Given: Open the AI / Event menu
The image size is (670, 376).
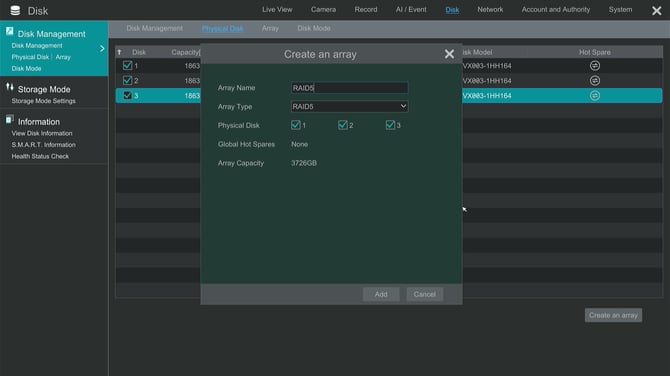Looking at the screenshot, I should [411, 9].
